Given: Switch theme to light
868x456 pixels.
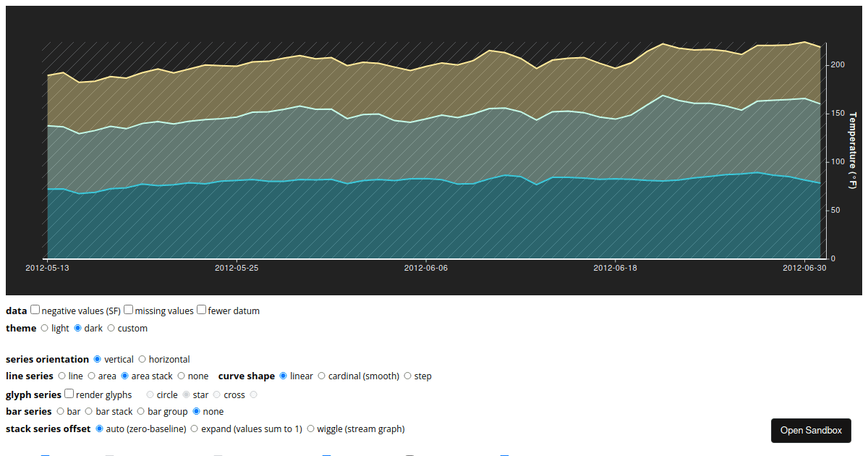Looking at the screenshot, I should pyautogui.click(x=44, y=328).
